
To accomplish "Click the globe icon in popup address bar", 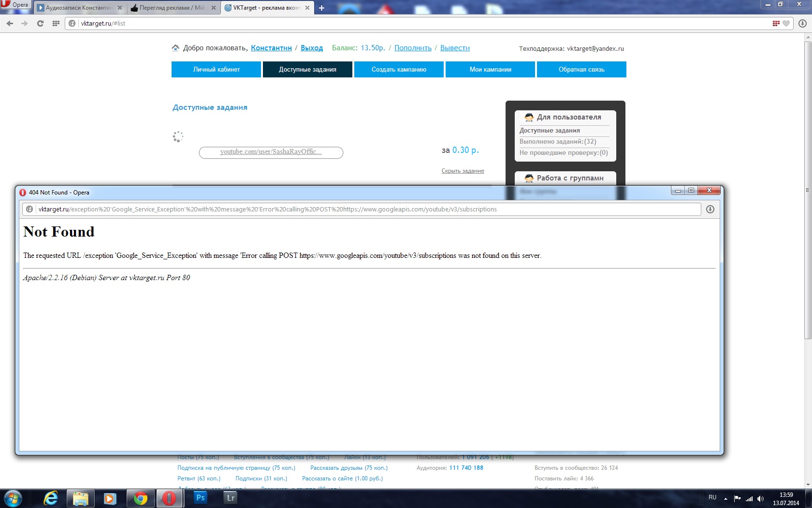I will [x=29, y=209].
